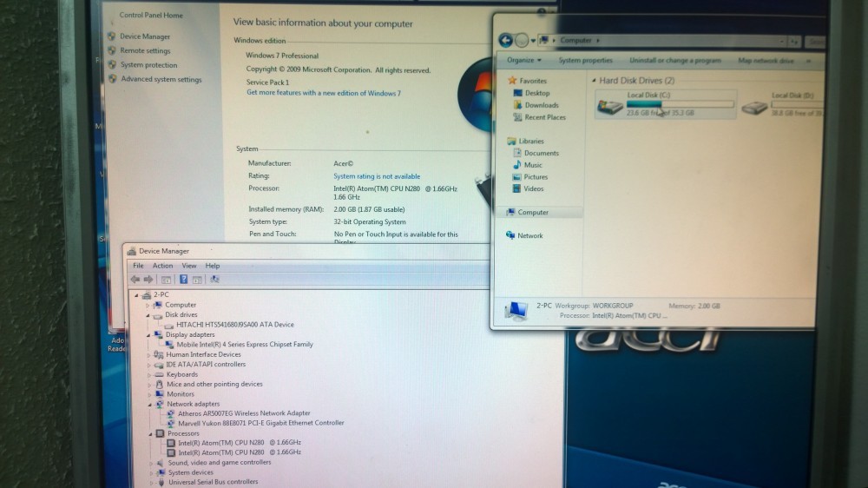Select Desktop under Favorites
Image resolution: width=868 pixels, height=488 pixels.
[537, 93]
